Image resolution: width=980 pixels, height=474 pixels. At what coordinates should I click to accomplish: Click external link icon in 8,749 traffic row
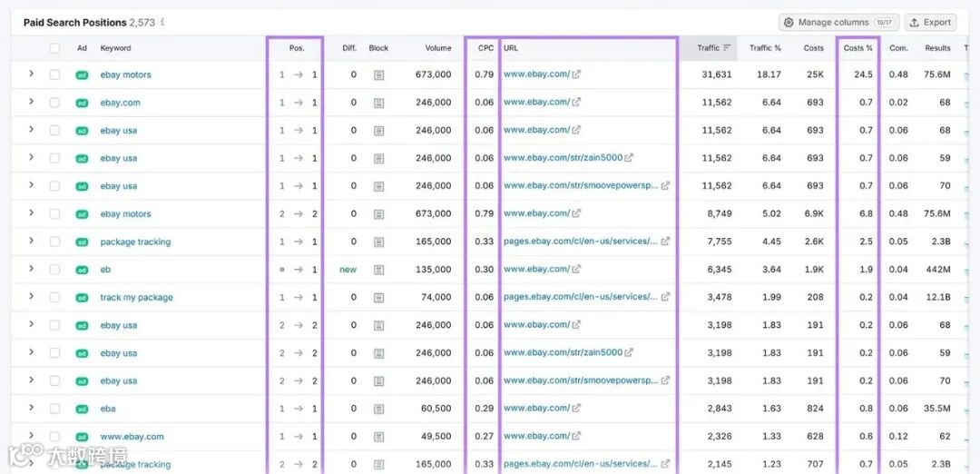[x=576, y=213]
